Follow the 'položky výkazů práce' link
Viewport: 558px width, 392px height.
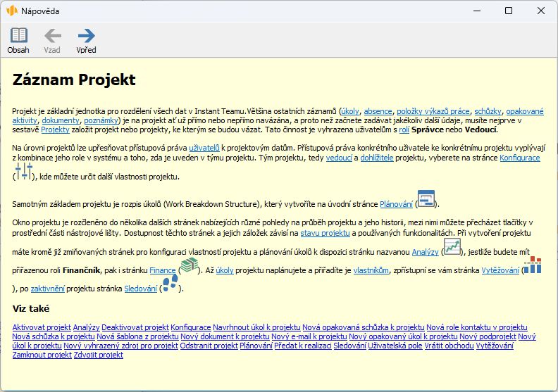433,111
